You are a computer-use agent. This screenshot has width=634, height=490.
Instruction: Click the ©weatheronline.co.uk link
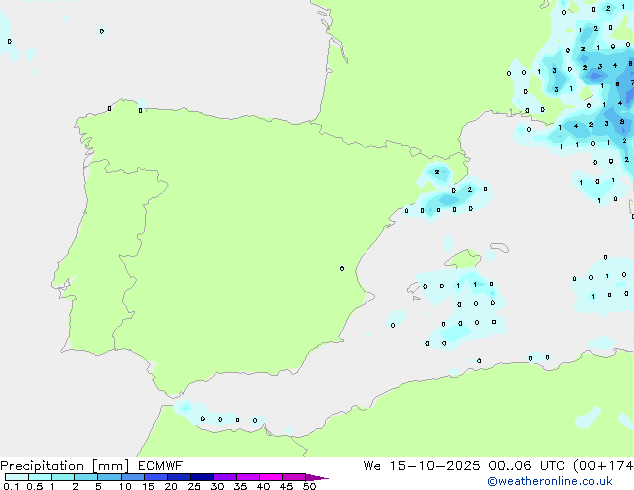563,481
